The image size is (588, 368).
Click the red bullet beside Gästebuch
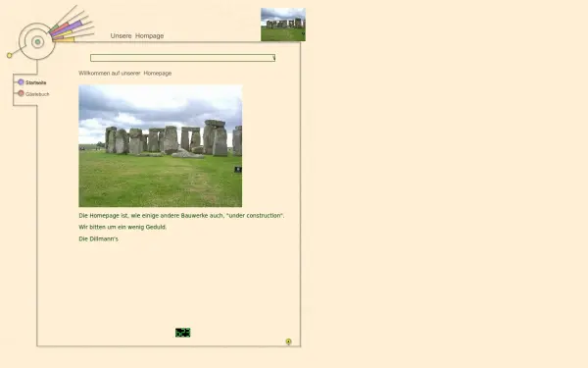21,93
